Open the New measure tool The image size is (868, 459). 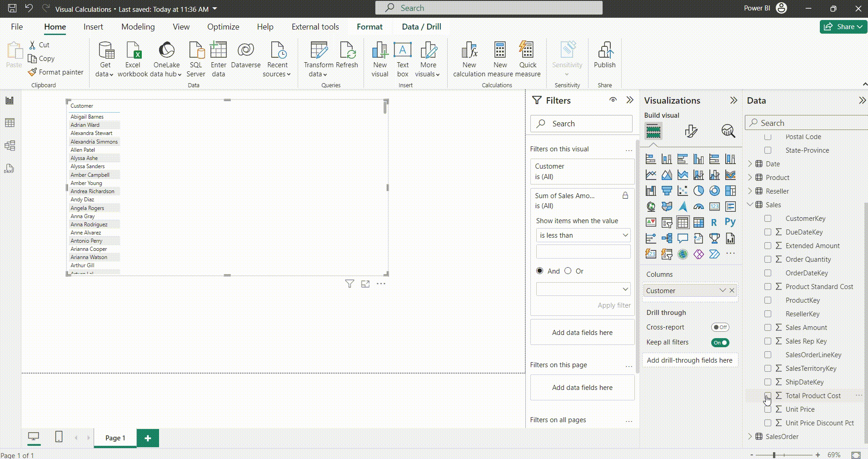[x=500, y=51]
